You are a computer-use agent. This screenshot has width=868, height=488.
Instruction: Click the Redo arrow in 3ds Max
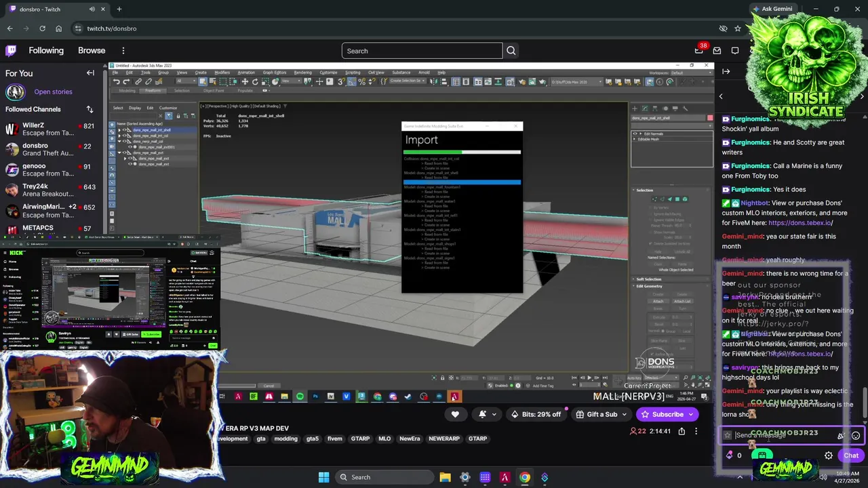(x=126, y=82)
